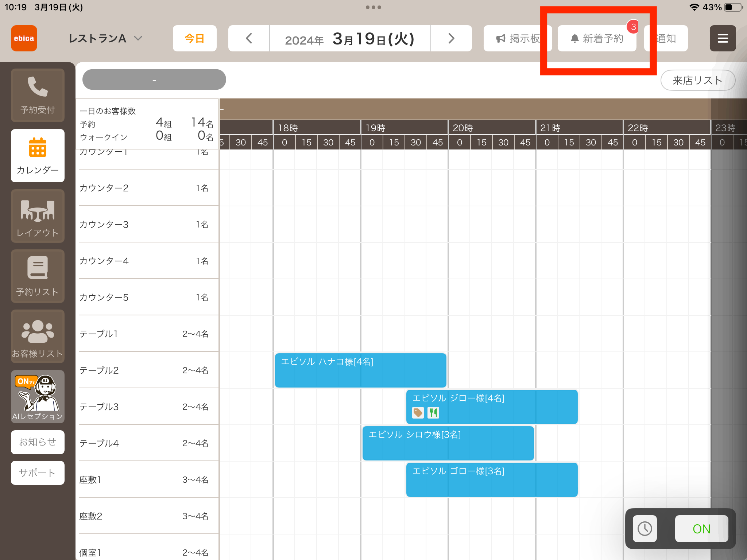The image size is (747, 560).
Task: Tap the three-dot multitasking indicator
Action: tap(373, 7)
